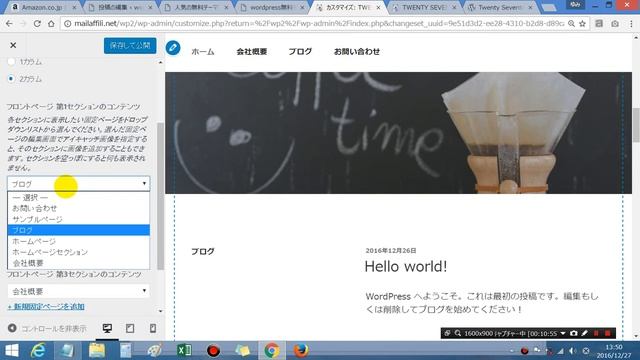
Task: Click the hide controls arrow icon
Action: coord(12,328)
